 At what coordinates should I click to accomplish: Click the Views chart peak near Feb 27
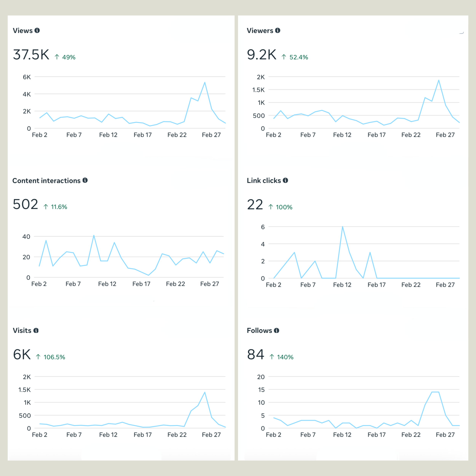pos(205,82)
